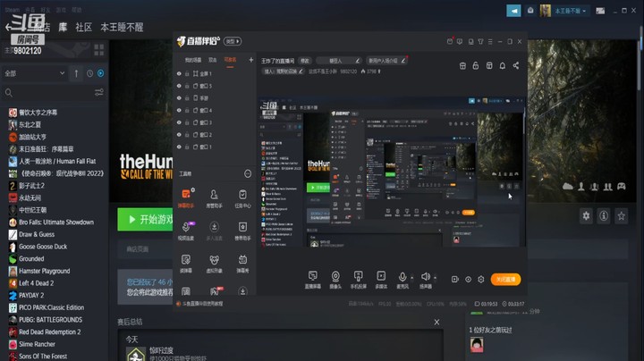Screen dimensions: 644x361
Task: Open the 房管助手 room manager tool
Action: (x=214, y=197)
